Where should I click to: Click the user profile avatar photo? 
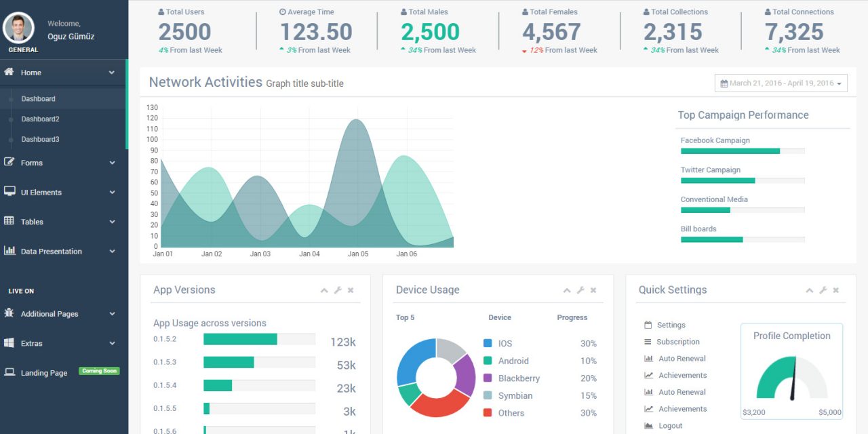tap(19, 28)
